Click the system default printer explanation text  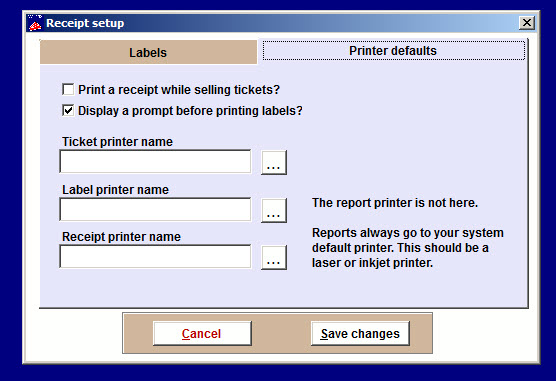click(408, 248)
